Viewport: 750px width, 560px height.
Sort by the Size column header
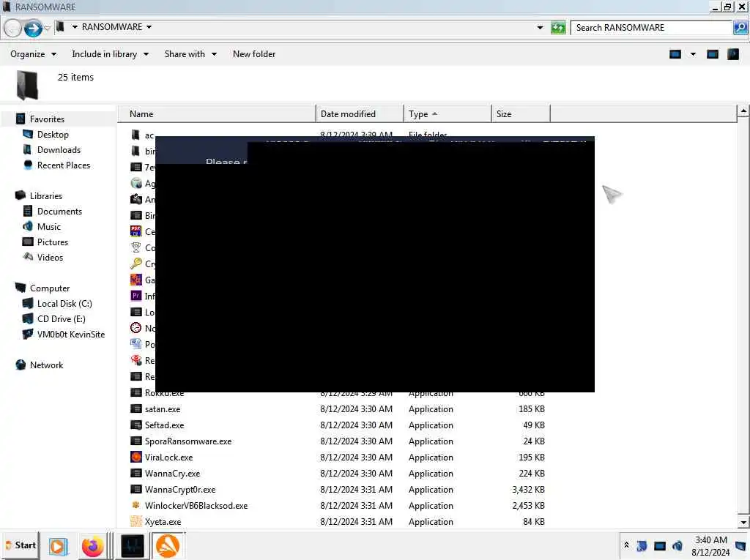[521, 113]
